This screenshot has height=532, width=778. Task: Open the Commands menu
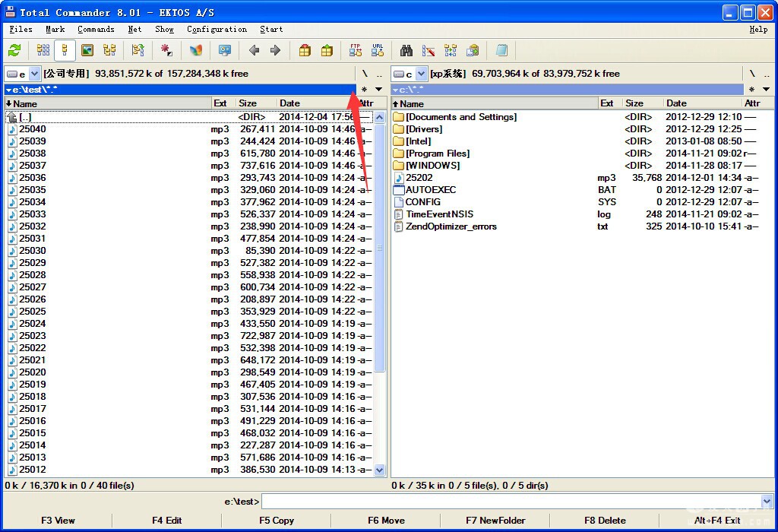(x=96, y=30)
